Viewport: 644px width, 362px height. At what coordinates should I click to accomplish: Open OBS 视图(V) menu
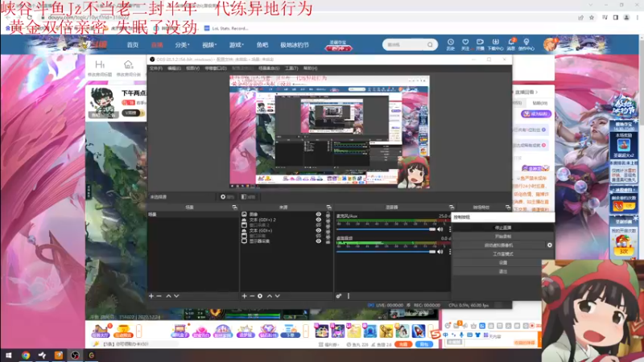coord(192,68)
